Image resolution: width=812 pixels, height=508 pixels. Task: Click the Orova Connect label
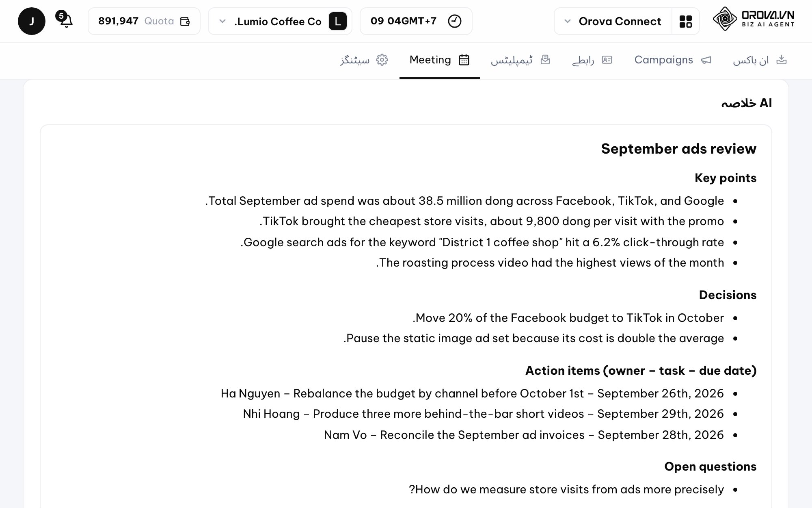pos(620,21)
